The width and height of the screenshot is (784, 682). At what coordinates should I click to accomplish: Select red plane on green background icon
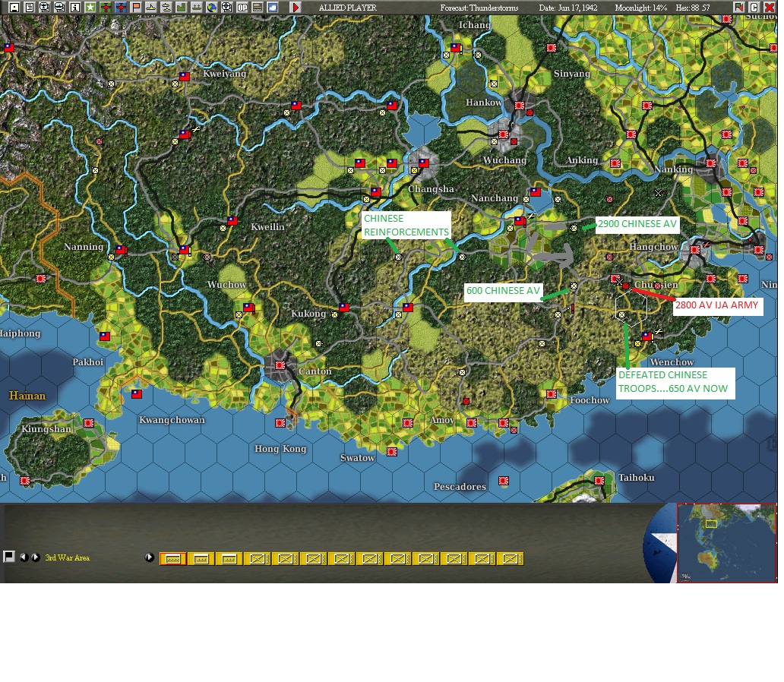click(106, 7)
